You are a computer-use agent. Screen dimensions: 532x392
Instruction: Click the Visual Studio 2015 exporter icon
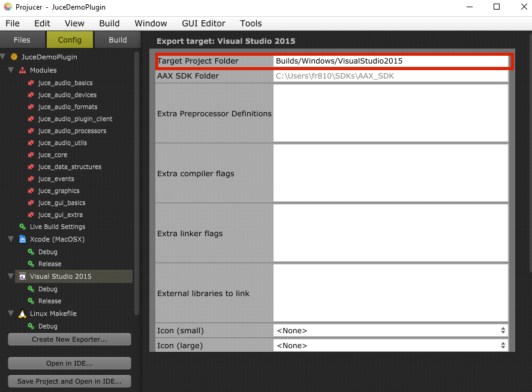[22, 276]
